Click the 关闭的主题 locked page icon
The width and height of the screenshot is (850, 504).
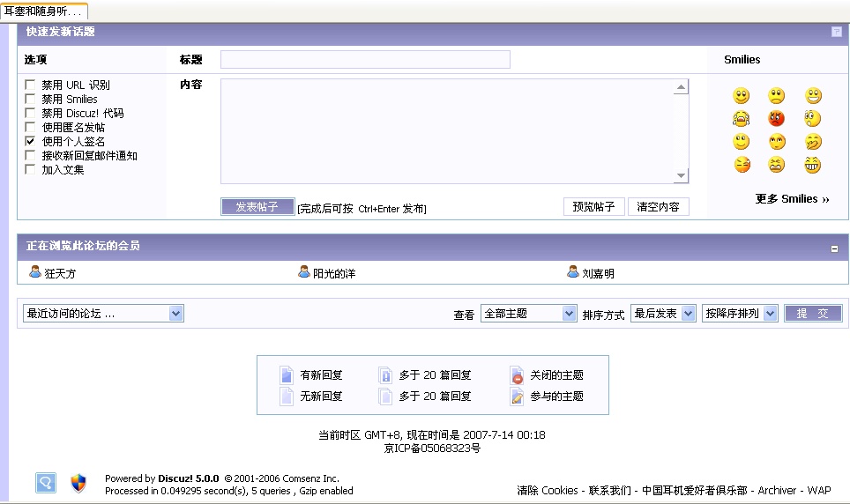(518, 375)
